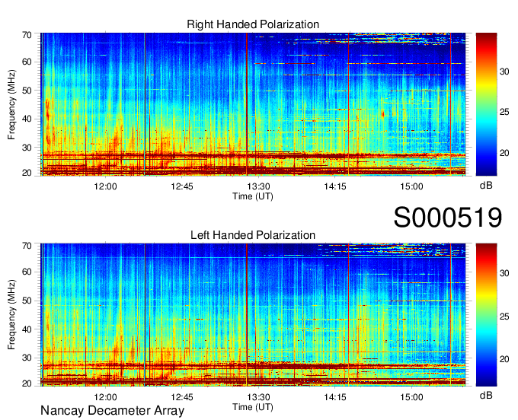This screenshot has width=518, height=420.
Task: Click the "dB" unit under lower colorbar
Action: [x=486, y=396]
